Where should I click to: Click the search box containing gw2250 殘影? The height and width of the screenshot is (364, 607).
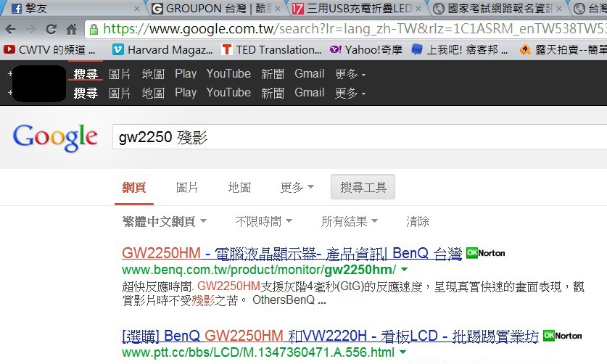pyautogui.click(x=360, y=137)
